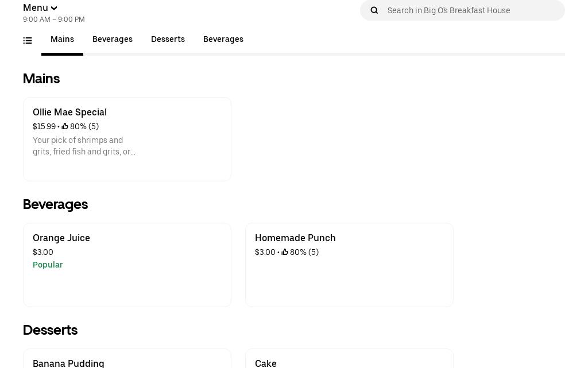588x368 pixels.
Task: Select the Cake dessert item
Action: tap(349, 362)
